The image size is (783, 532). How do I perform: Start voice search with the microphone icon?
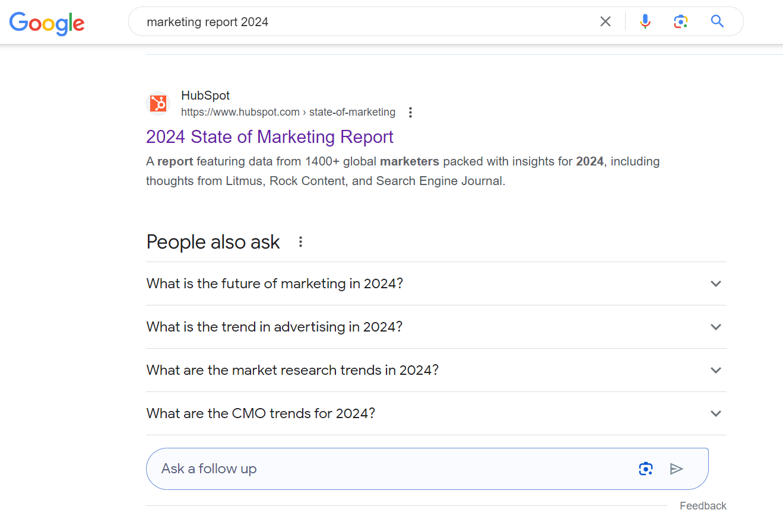[645, 22]
